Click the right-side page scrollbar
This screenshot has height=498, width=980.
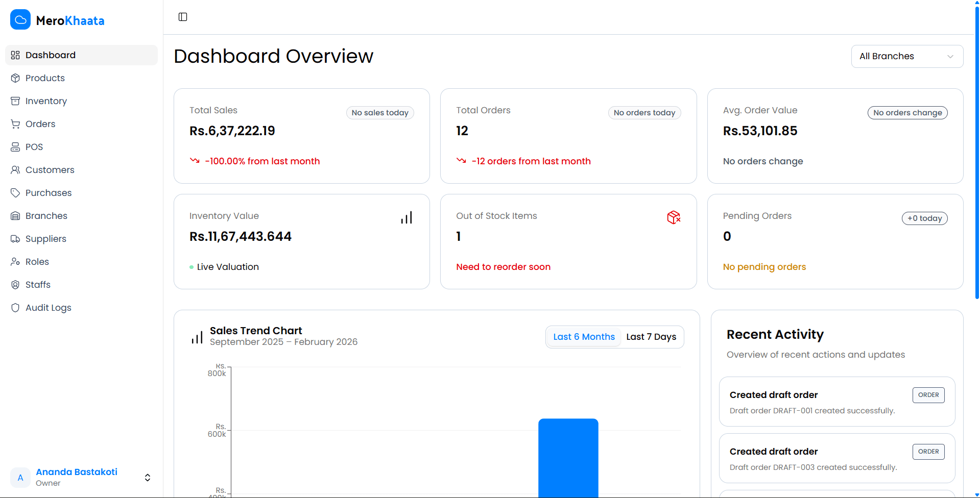976,153
